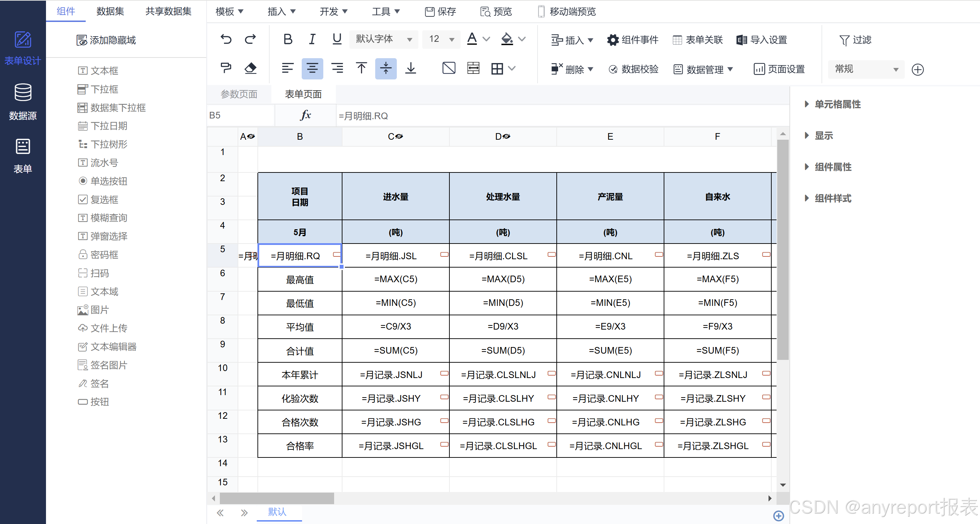980x524 pixels.
Task: Click the format painter icon
Action: tap(226, 69)
